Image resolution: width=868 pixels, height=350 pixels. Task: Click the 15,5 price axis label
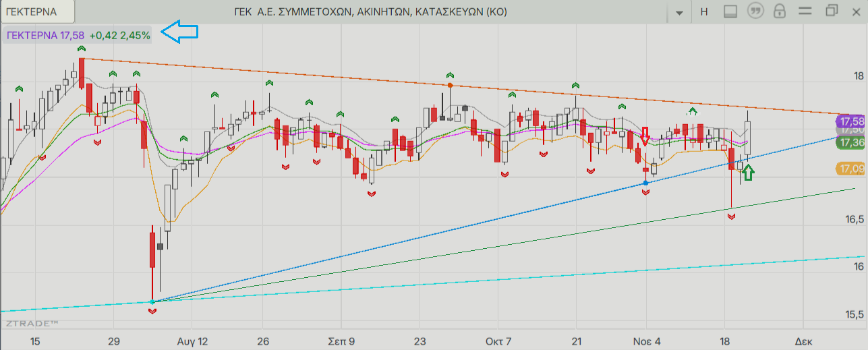[x=855, y=315]
